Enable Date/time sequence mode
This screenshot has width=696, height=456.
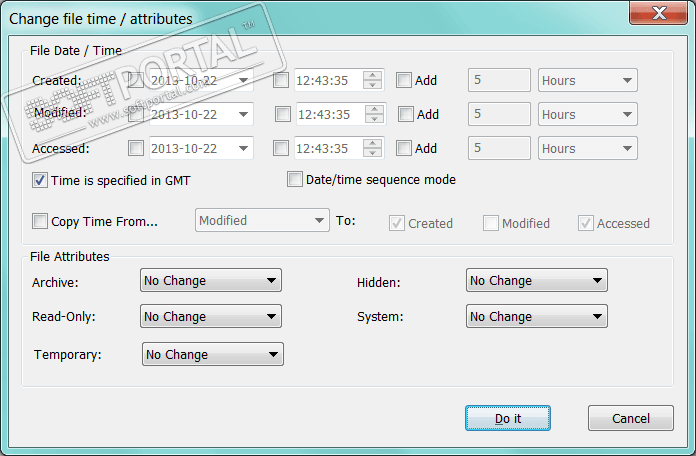294,179
